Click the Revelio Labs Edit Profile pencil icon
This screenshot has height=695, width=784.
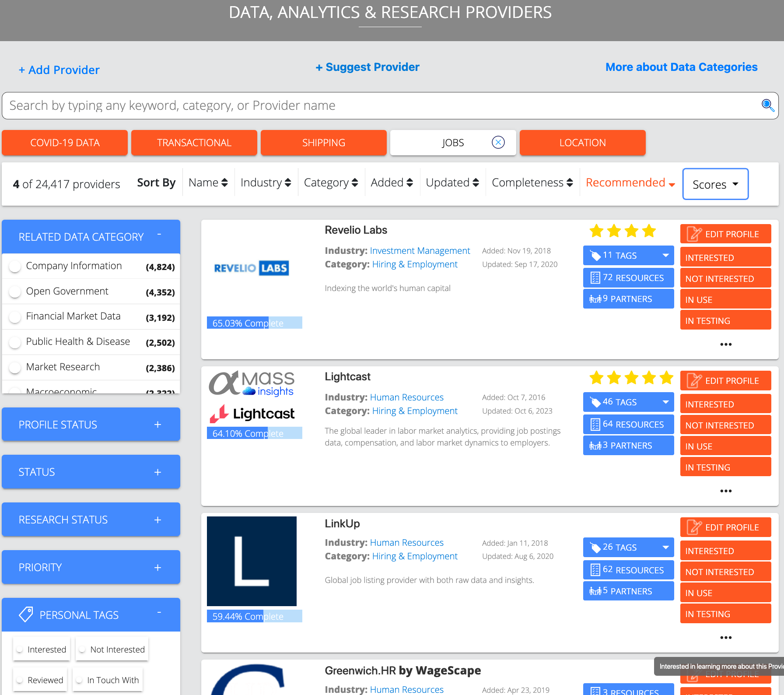pyautogui.click(x=694, y=234)
